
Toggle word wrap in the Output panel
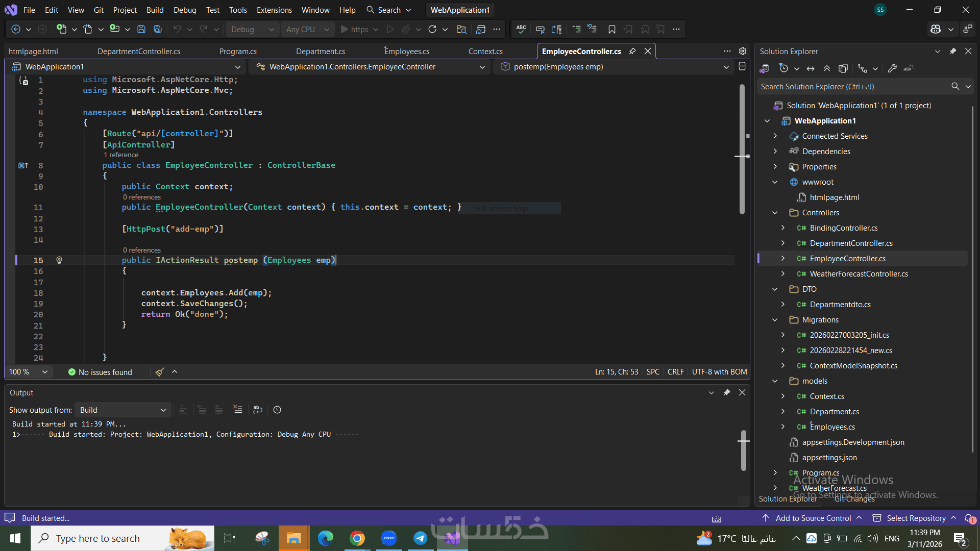pyautogui.click(x=258, y=410)
